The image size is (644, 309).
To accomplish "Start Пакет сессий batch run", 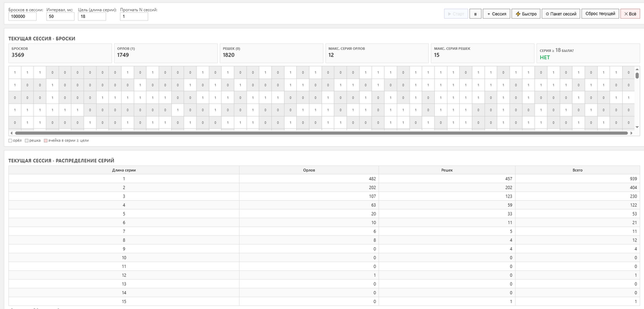I will 561,14.
